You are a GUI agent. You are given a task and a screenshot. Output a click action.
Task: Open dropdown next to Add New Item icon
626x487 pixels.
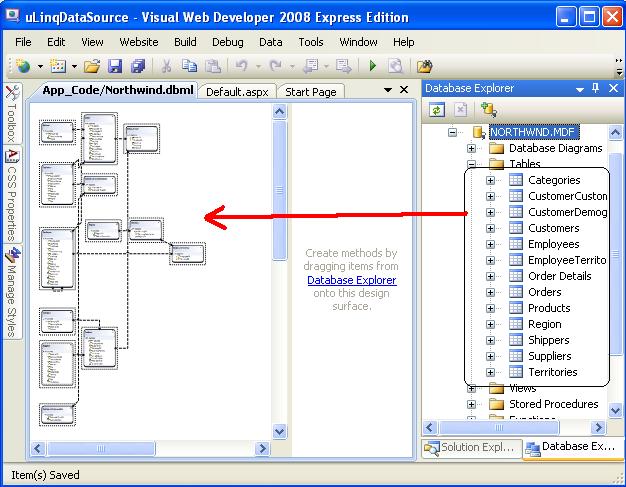(x=74, y=66)
